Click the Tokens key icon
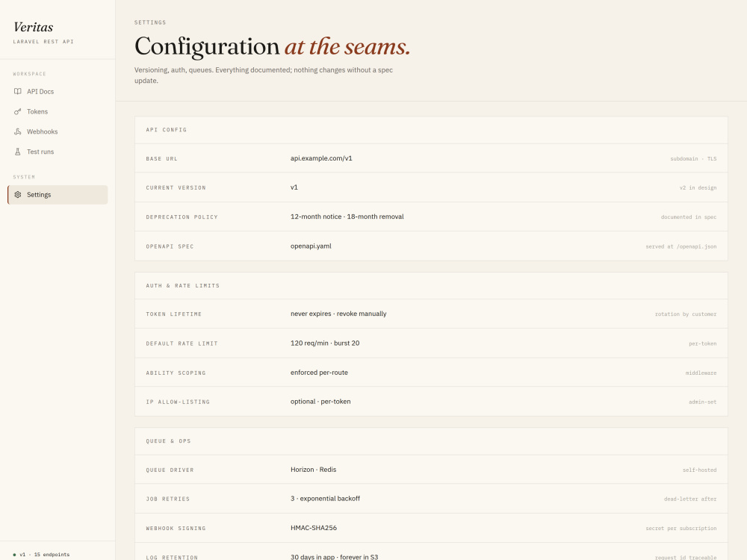 [x=18, y=111]
